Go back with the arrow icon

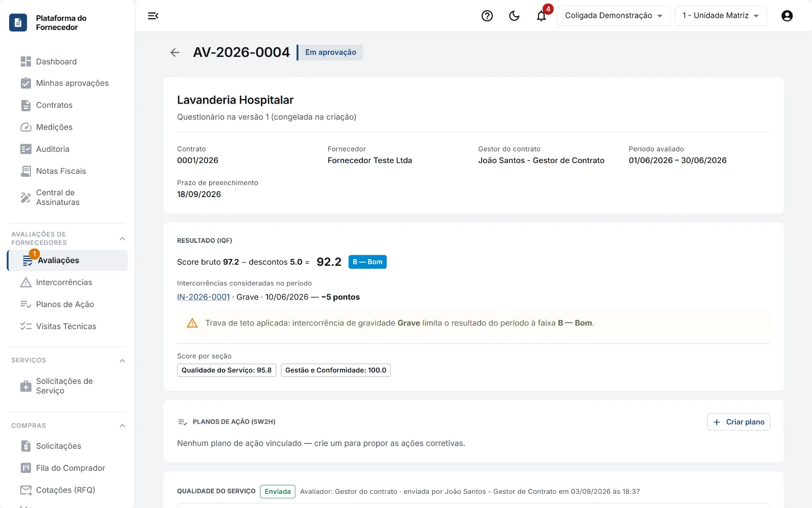(x=175, y=52)
